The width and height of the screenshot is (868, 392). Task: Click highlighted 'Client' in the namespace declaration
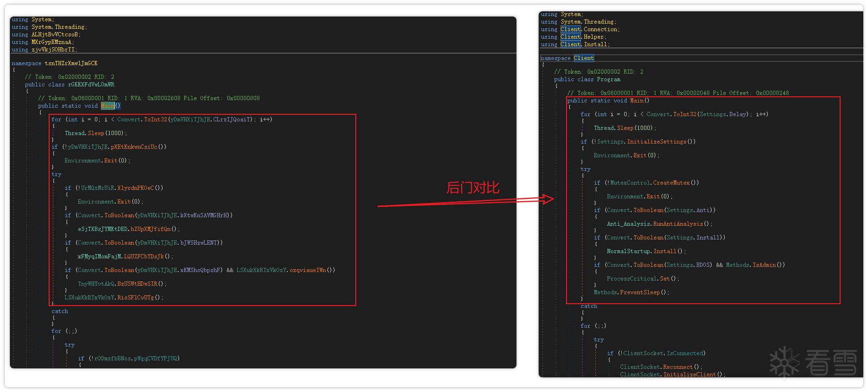584,58
